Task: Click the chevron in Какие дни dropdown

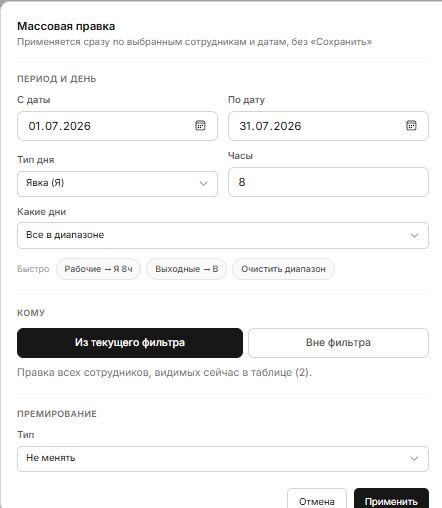Action: [x=414, y=235]
